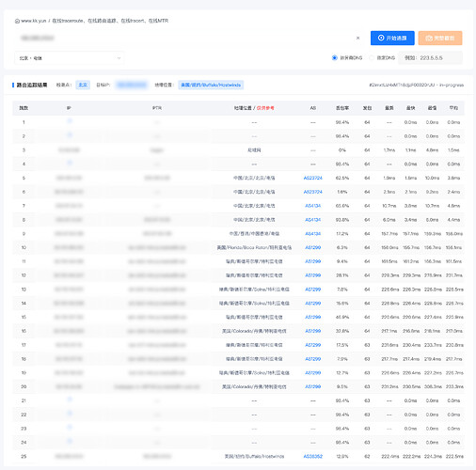Clear the address field with the × icon

pos(357,38)
